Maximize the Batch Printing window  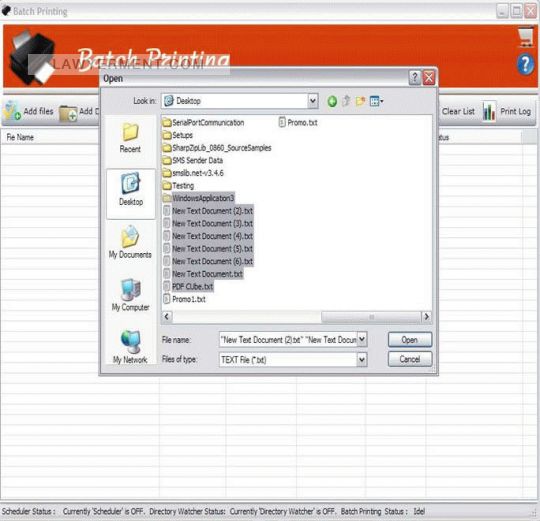point(516,11)
